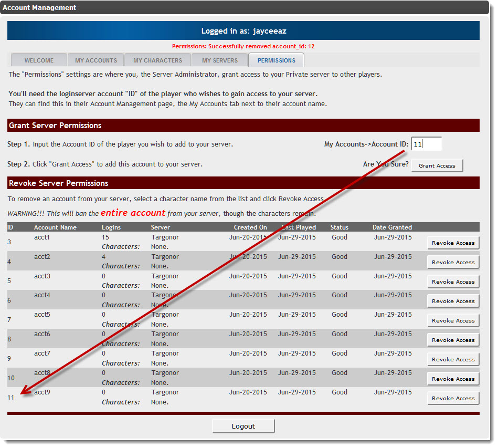Screen dimensions: 498x448
Task: Click the Account ID input field
Action: click(426, 144)
